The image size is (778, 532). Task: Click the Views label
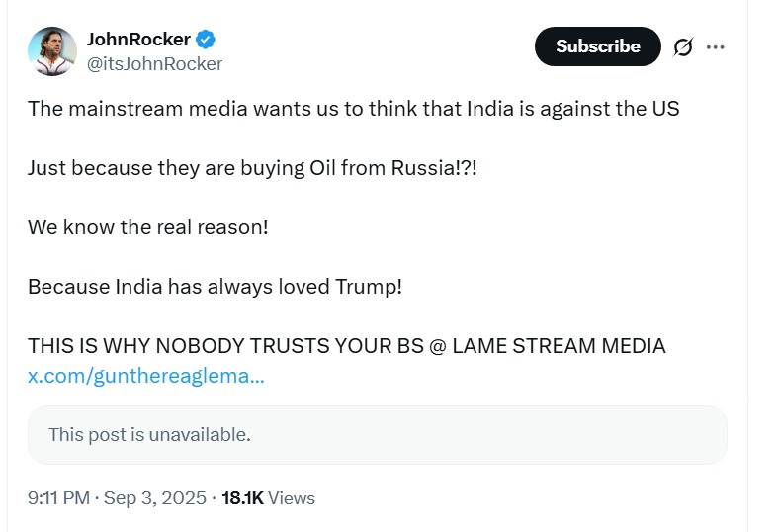292,498
